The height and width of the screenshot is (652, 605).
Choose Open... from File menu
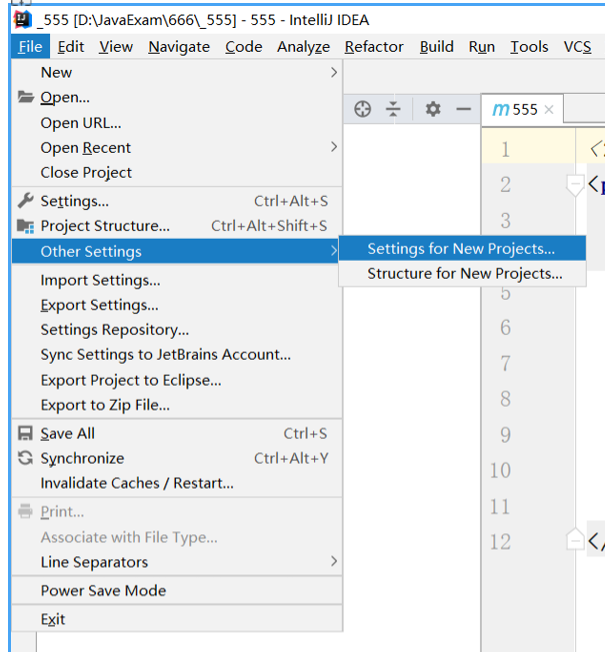[x=177, y=97]
